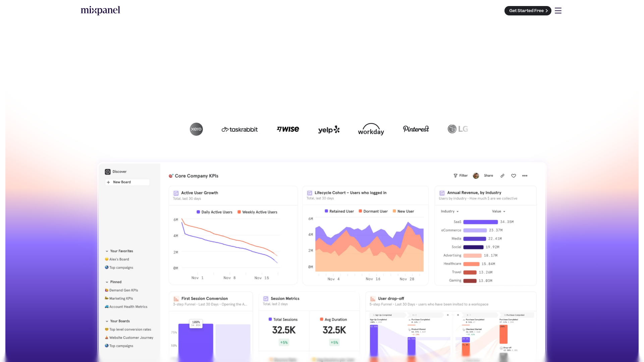
Task: Click the Discover icon in the sidebar
Action: click(107, 172)
